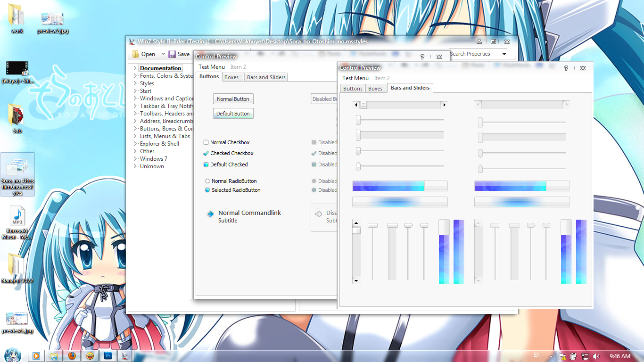Open Windows Explorer from the taskbar
Image resolution: width=644 pixels, height=362 pixels.
click(x=54, y=356)
